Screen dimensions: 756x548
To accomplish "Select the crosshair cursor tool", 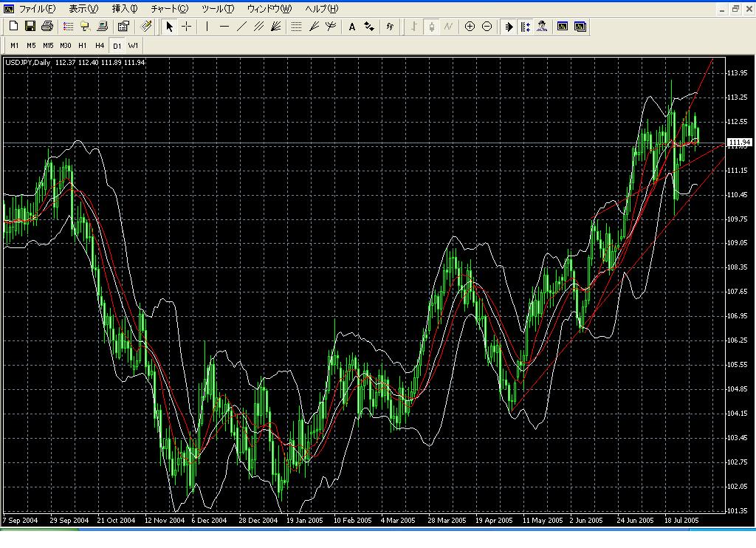I will point(187,27).
